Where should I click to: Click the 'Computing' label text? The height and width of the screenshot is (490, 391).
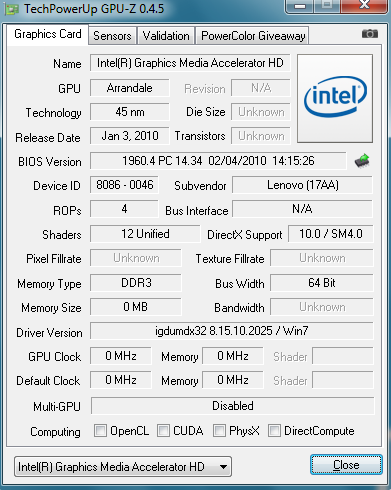(x=55, y=432)
